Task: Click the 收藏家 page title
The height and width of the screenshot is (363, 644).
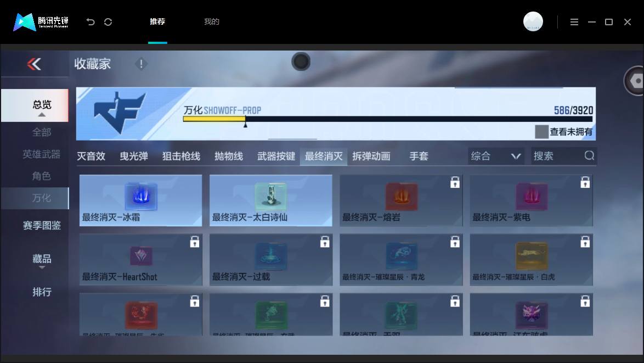Action: tap(92, 64)
